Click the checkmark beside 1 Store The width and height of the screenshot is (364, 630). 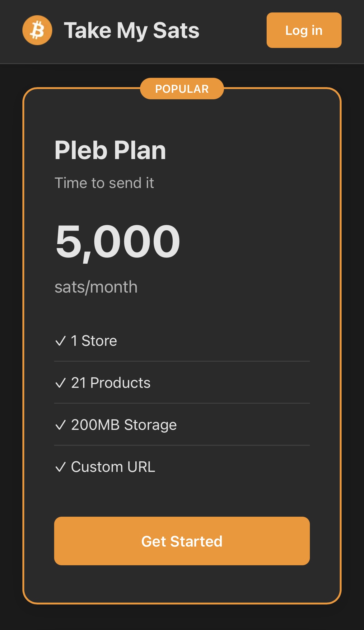60,341
